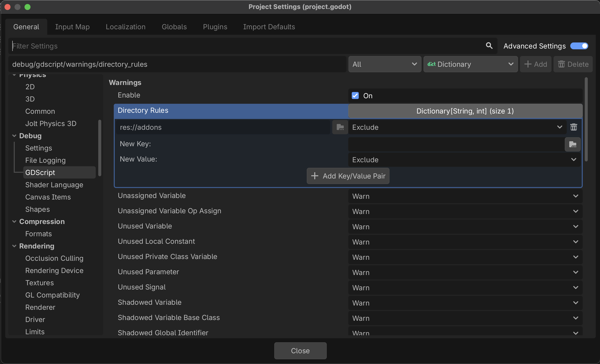Switch to the Input Map tab
600x364 pixels.
point(72,27)
